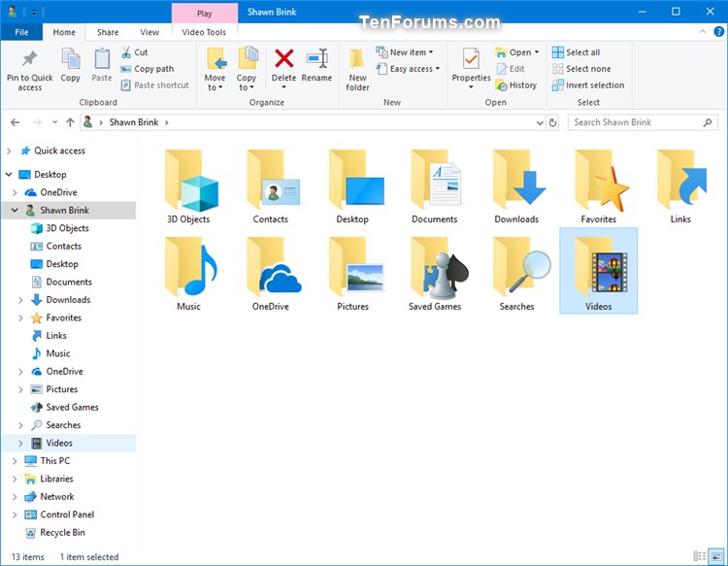Expand the Downloads tree node
Screen dimensions: 728x566
21,300
